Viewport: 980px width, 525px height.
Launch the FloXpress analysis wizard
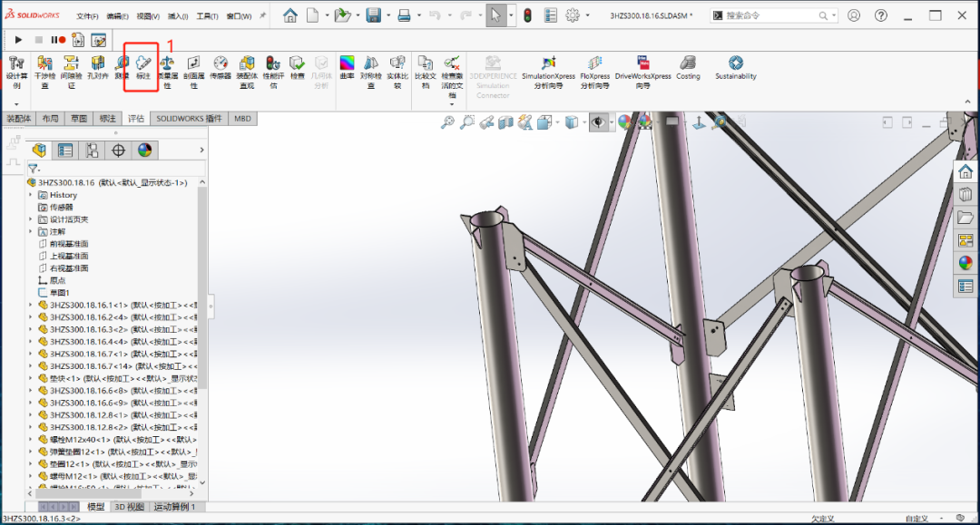pyautogui.click(x=595, y=72)
